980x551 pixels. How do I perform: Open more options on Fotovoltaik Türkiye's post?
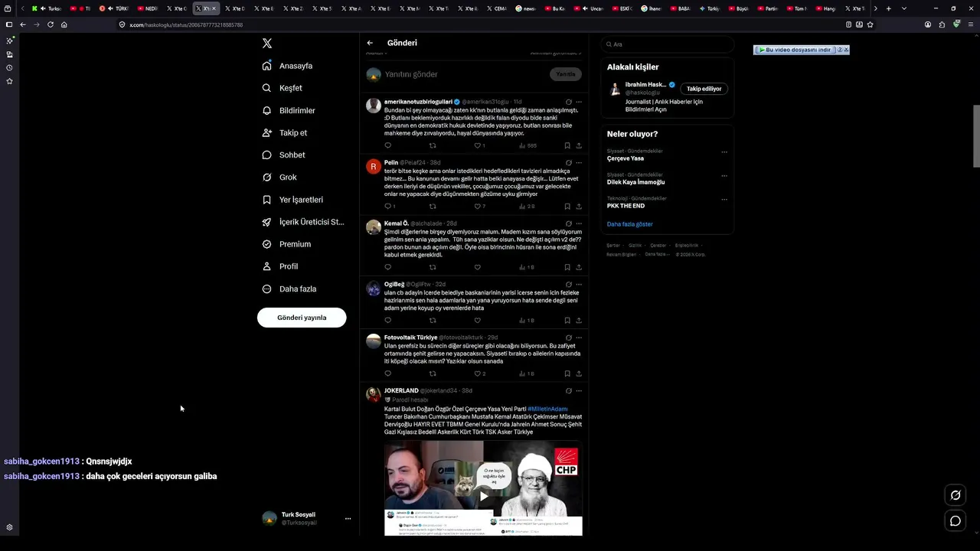point(579,337)
